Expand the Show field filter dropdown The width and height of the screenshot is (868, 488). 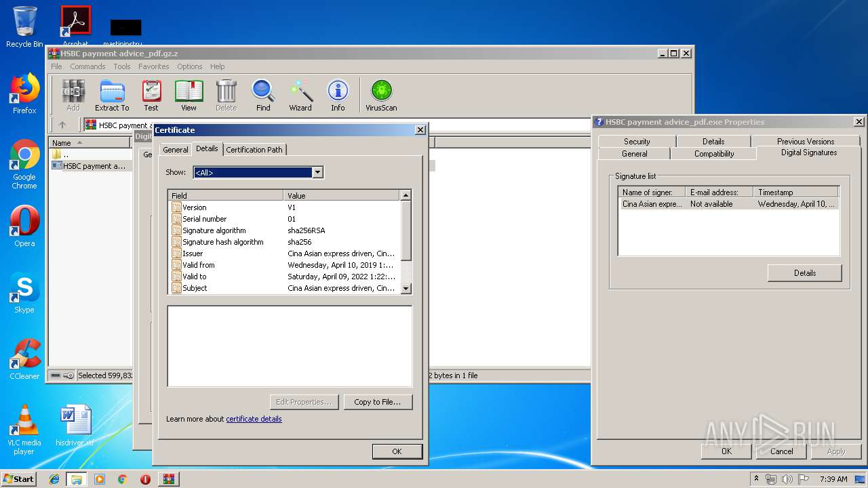(317, 173)
